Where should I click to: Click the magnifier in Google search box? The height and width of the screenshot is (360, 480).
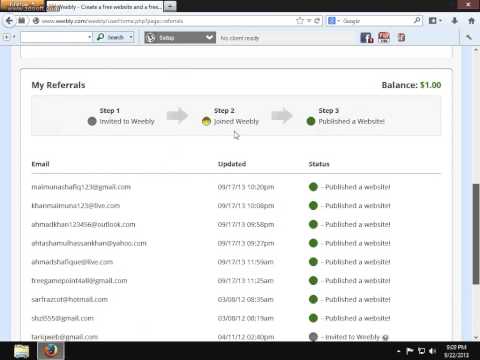coord(417,21)
